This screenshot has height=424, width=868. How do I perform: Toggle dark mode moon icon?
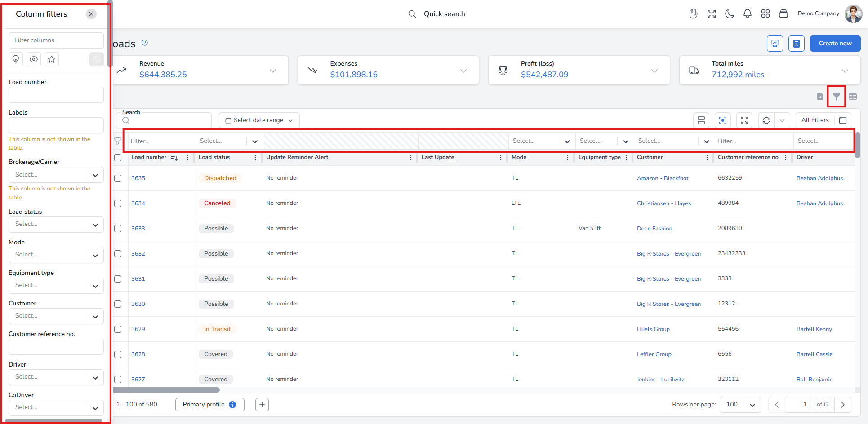[730, 14]
